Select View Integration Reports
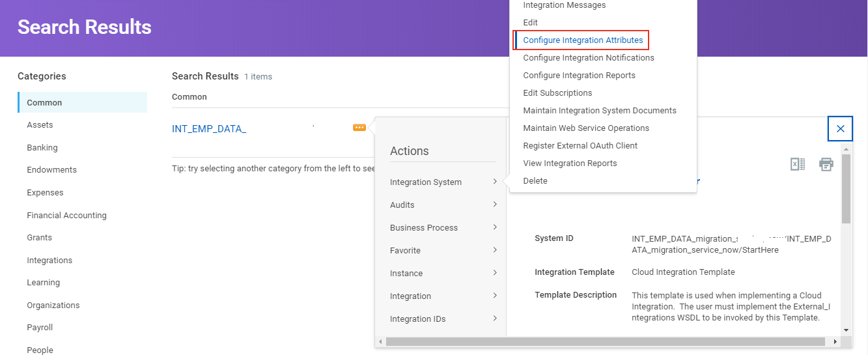 (x=570, y=163)
